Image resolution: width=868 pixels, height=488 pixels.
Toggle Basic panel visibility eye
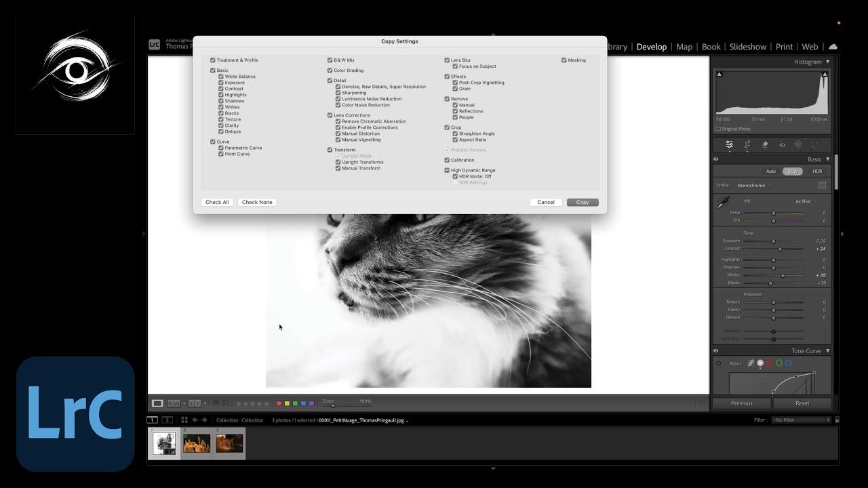716,159
